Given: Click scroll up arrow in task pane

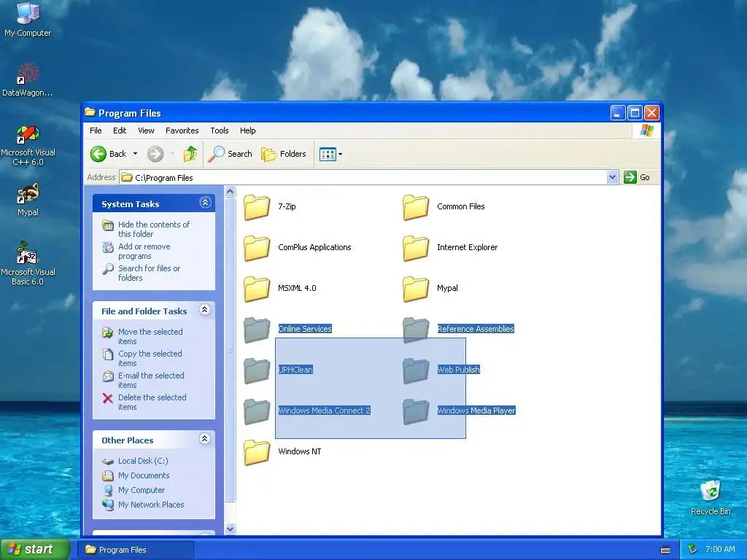Looking at the screenshot, I should point(230,192).
